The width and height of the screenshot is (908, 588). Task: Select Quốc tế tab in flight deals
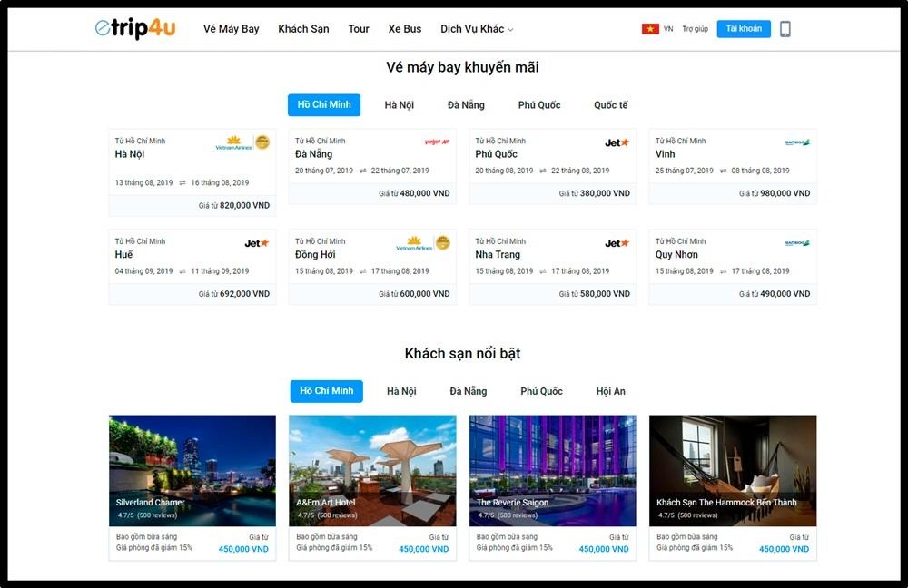(x=610, y=105)
